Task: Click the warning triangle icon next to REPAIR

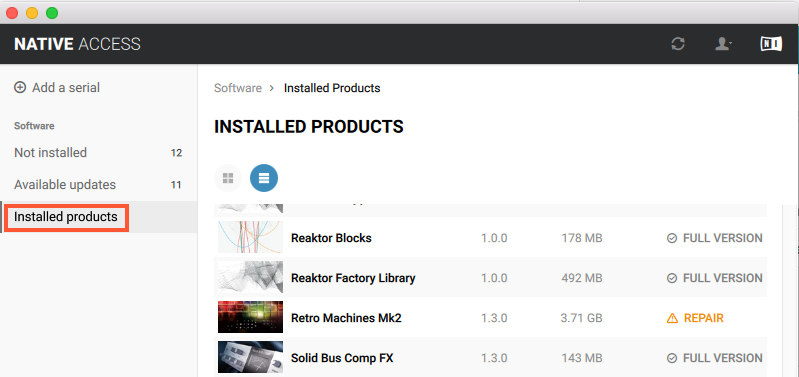Action: point(672,318)
